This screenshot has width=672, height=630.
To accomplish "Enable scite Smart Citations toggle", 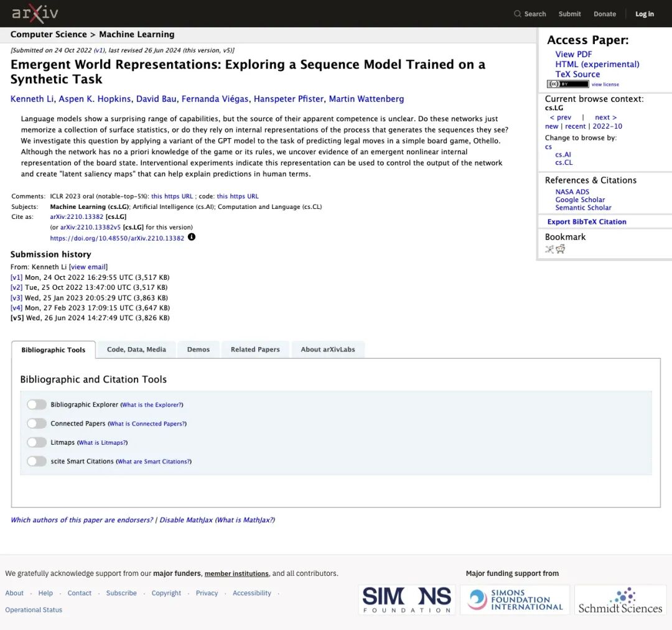I will [x=37, y=461].
